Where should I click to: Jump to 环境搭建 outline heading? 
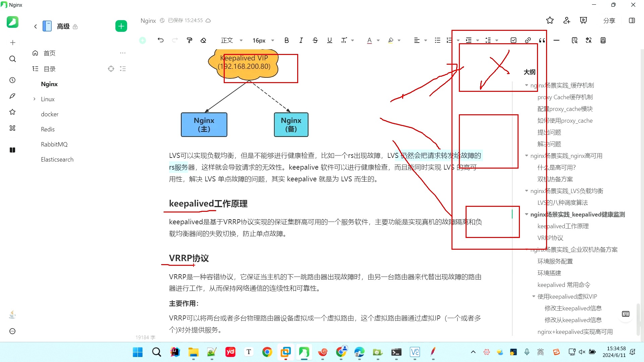click(x=549, y=273)
